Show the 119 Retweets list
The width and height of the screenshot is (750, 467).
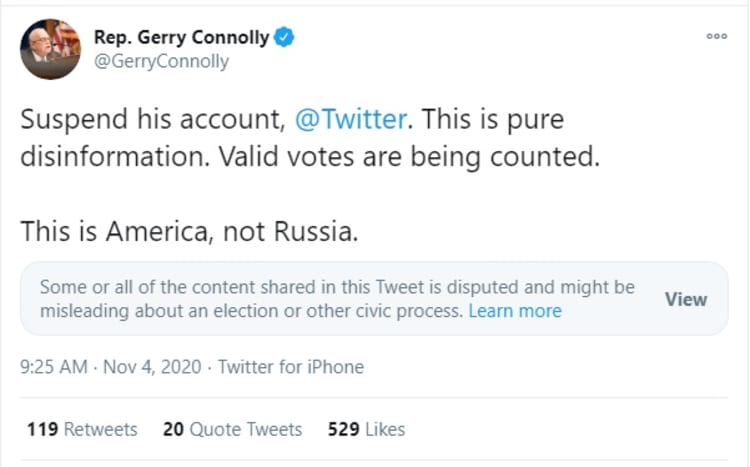82,429
